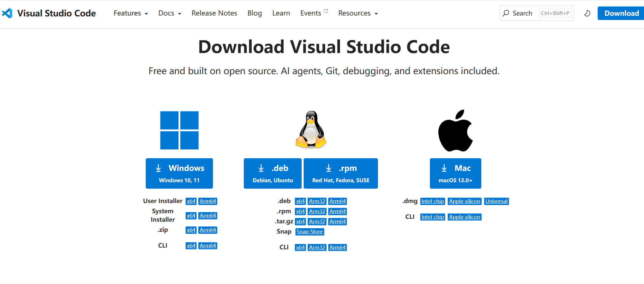
Task: Click the blue Download button in header
Action: [621, 13]
